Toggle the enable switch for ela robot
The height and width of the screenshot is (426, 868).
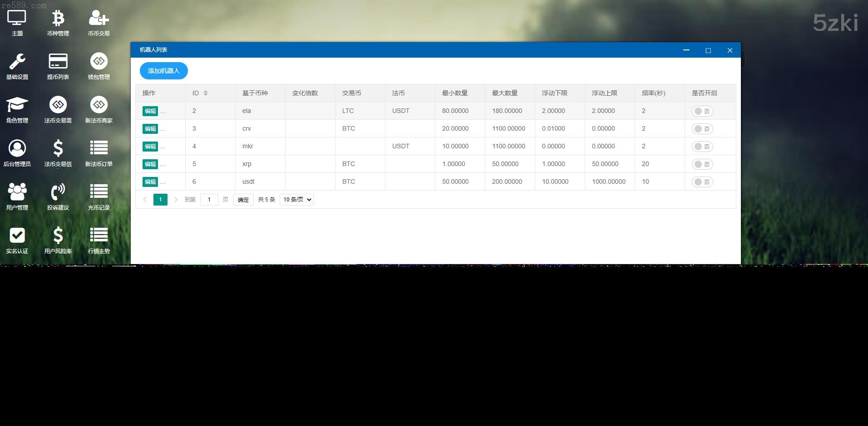tap(702, 111)
